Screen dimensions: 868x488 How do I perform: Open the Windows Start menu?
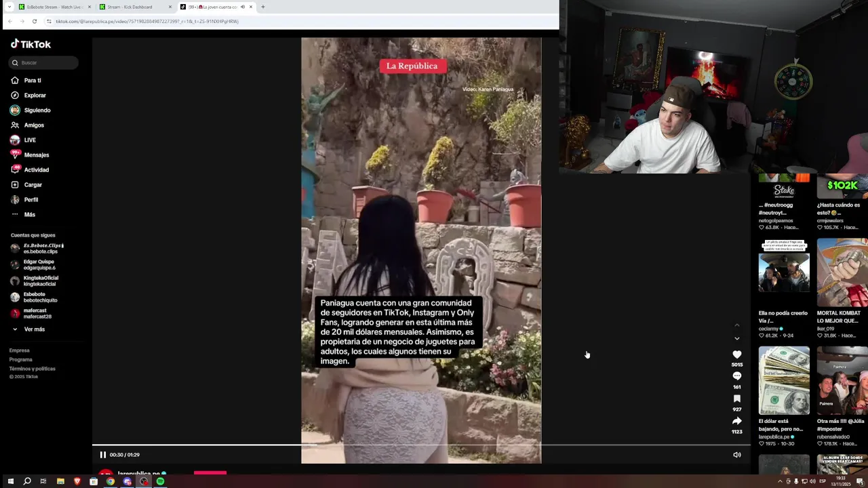click(10, 481)
